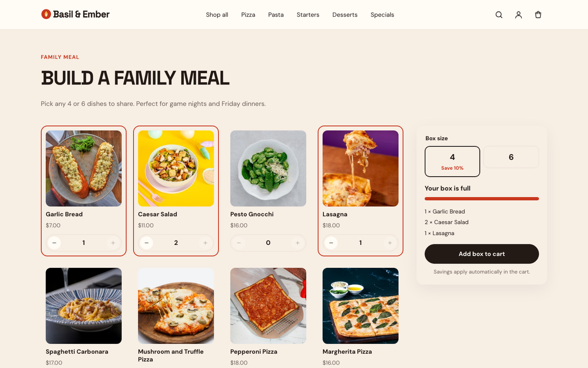The height and width of the screenshot is (368, 588).
Task: Open the Specials menu link
Action: tap(382, 15)
